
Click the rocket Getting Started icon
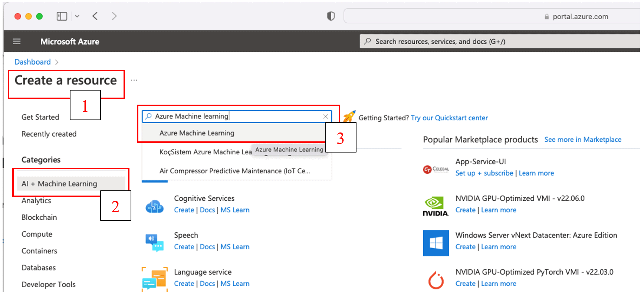[x=349, y=117]
